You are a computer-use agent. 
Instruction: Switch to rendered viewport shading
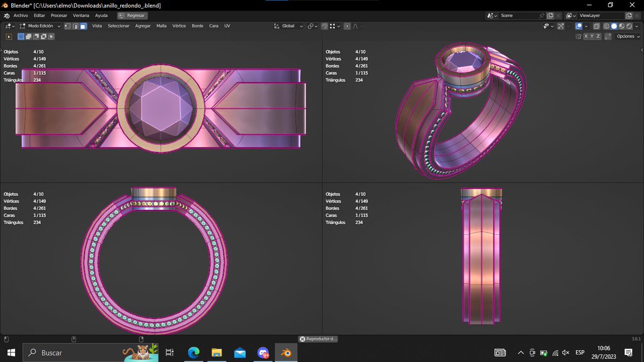pyautogui.click(x=629, y=26)
